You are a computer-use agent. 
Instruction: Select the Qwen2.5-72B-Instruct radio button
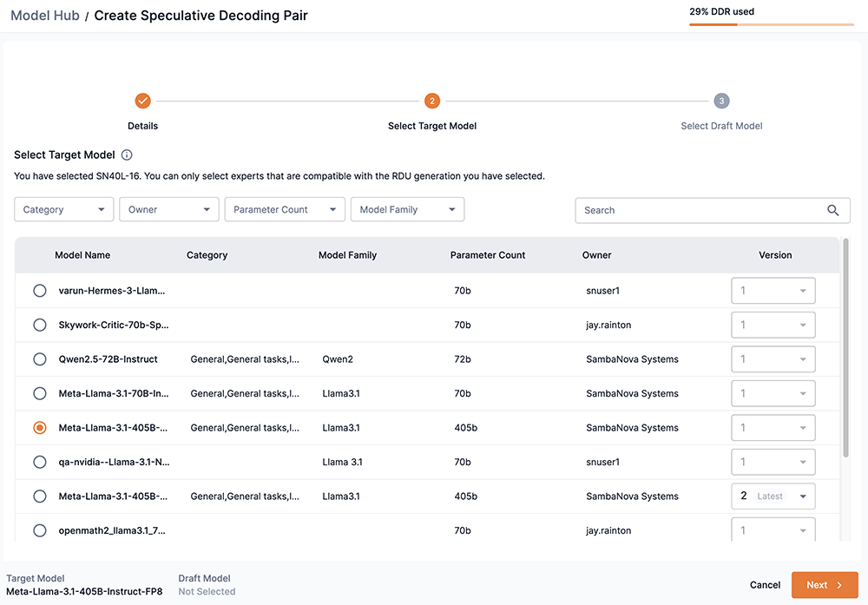coord(40,359)
